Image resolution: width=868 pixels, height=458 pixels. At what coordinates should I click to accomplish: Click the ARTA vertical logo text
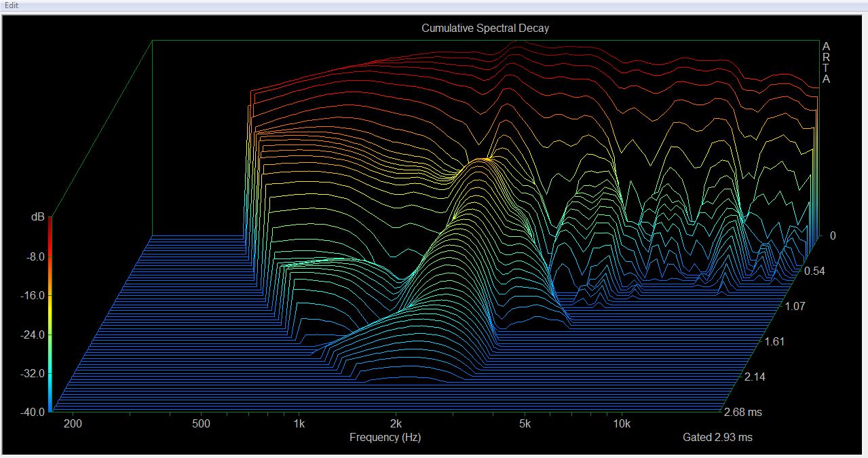click(x=826, y=62)
